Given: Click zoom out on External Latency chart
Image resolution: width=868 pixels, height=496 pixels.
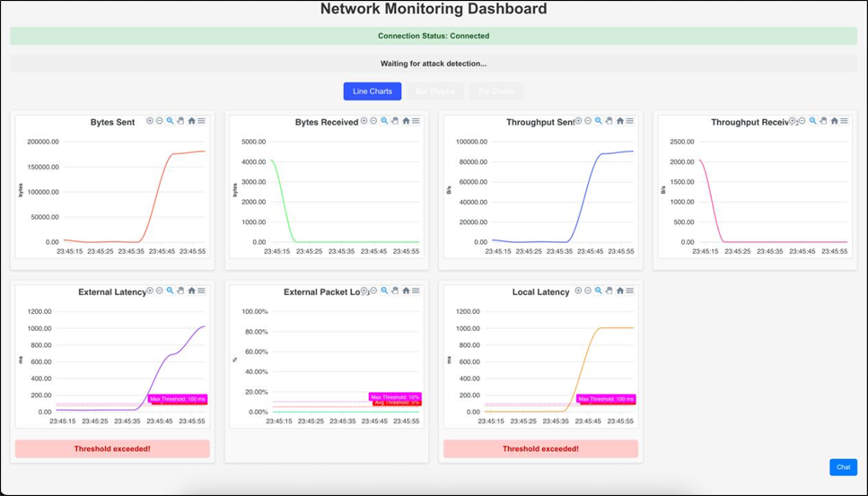Looking at the screenshot, I should click(x=159, y=291).
